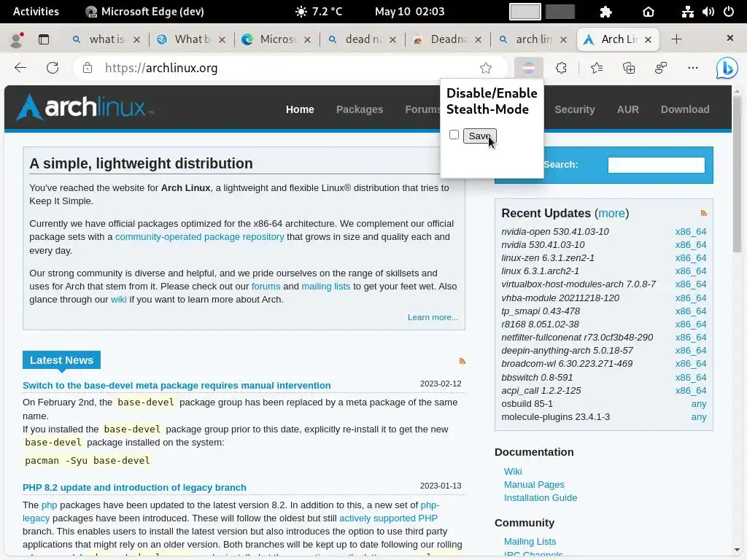Screen dimensions: 747x560
Task: Open the Documentation Wiki link
Action: click(513, 472)
